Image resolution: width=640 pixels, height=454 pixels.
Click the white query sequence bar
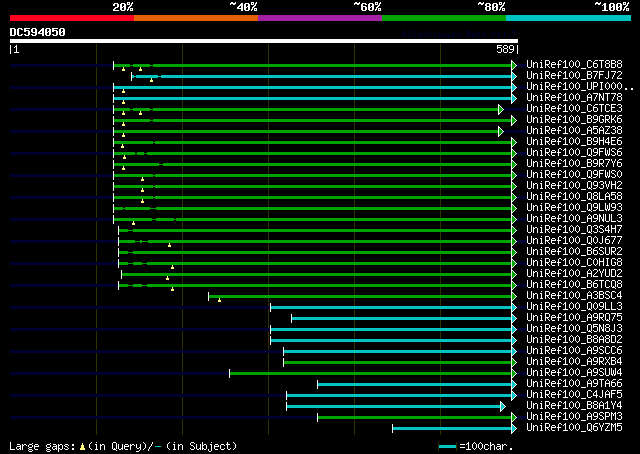tap(264, 41)
